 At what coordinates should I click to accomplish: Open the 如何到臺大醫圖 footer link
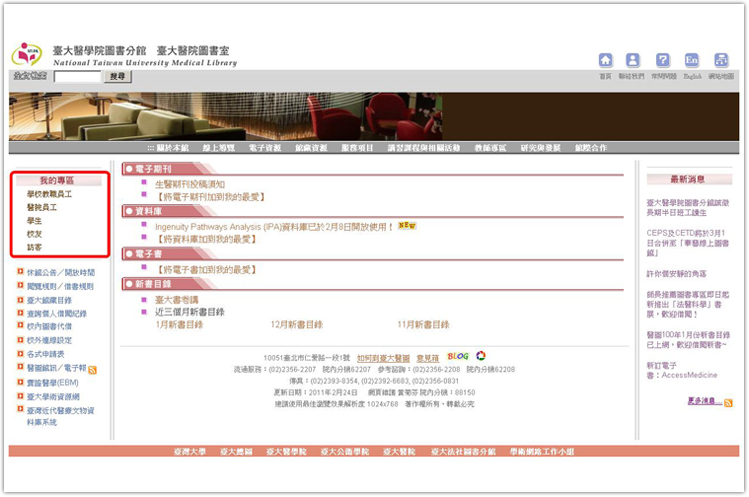383,358
